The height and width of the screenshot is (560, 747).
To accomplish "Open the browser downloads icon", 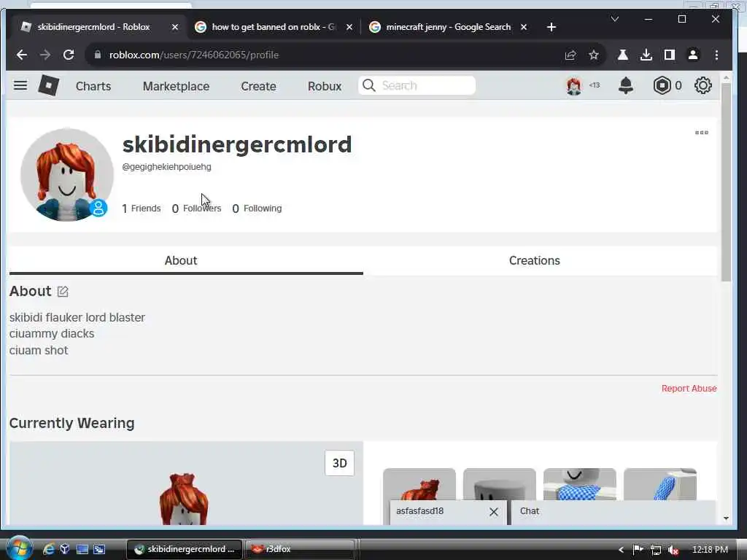I will tap(646, 55).
